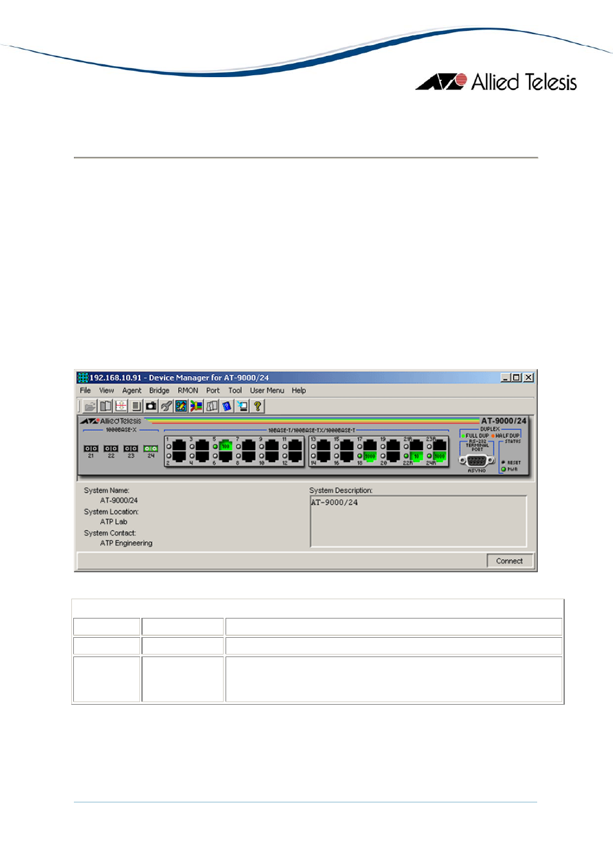Viewport: 613px width, 868px height.
Task: Select 1000BASE-X fiber port 21
Action: (x=91, y=448)
